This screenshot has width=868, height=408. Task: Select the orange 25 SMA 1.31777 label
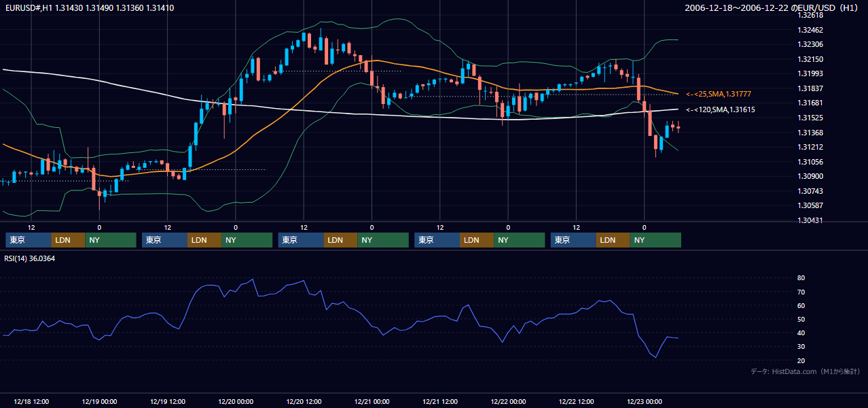tap(719, 94)
